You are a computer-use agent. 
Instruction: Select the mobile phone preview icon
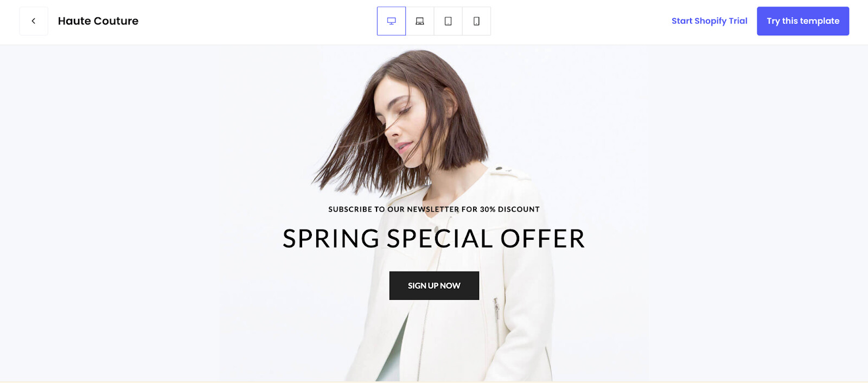pos(476,21)
